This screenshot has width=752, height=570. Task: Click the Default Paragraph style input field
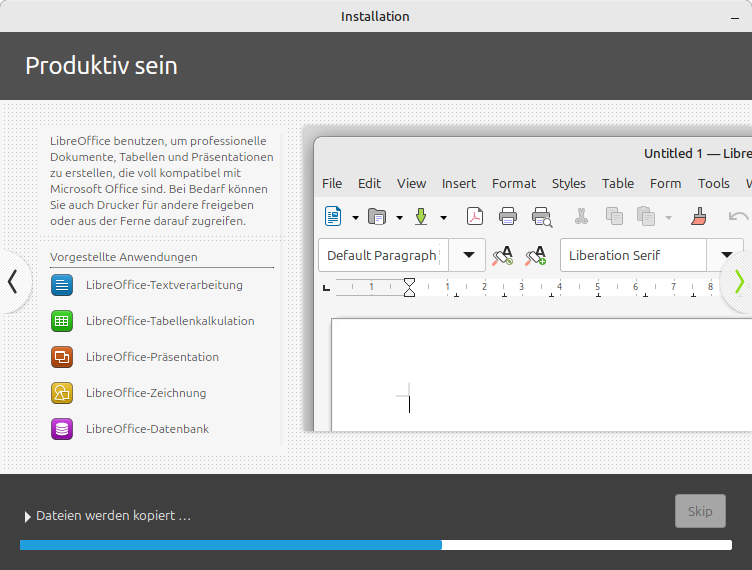[x=384, y=255]
